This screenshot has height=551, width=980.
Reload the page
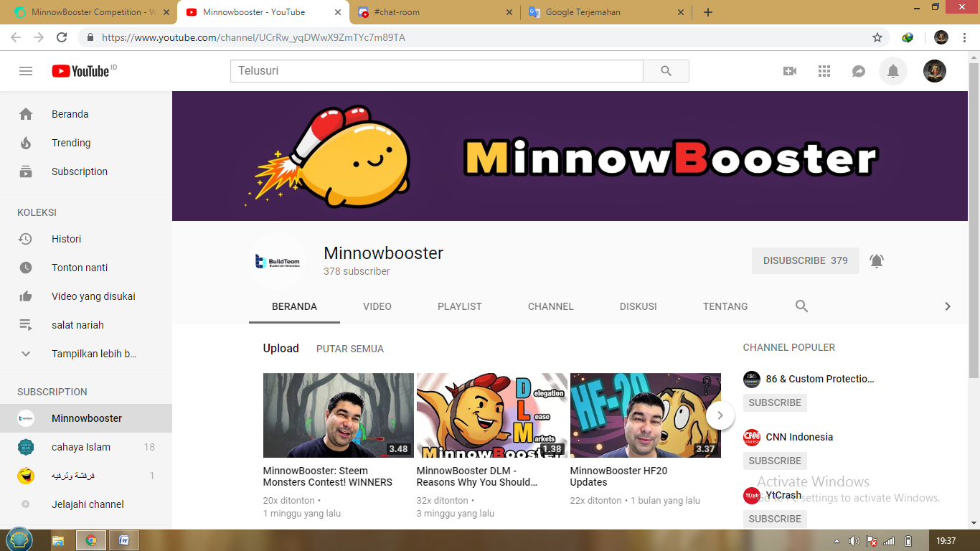[x=62, y=37]
